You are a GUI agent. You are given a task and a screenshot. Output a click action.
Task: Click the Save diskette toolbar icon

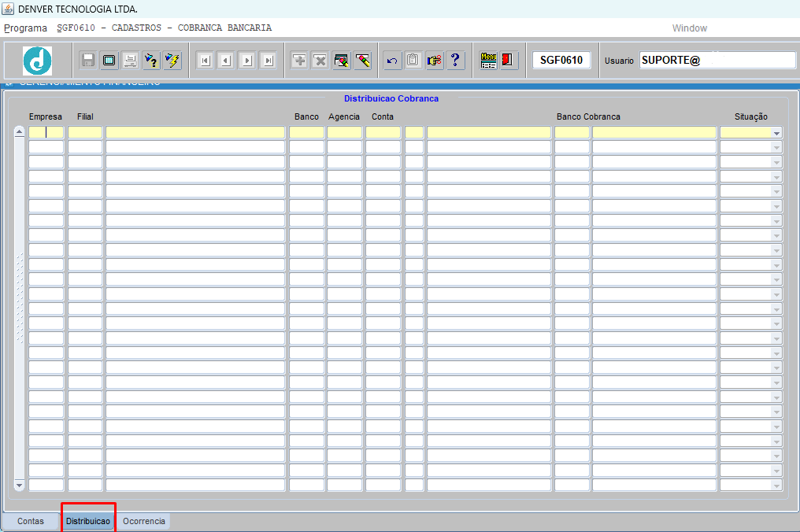pos(88,61)
